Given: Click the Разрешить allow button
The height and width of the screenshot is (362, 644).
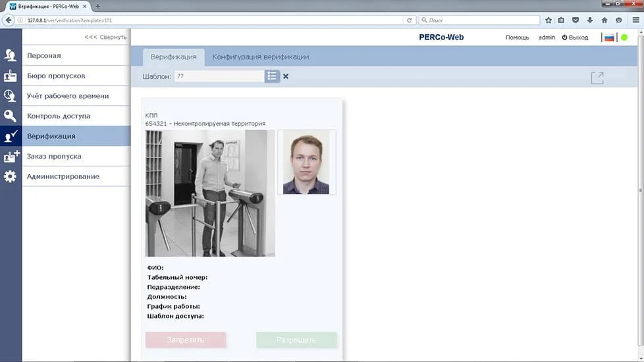Looking at the screenshot, I should [296, 340].
